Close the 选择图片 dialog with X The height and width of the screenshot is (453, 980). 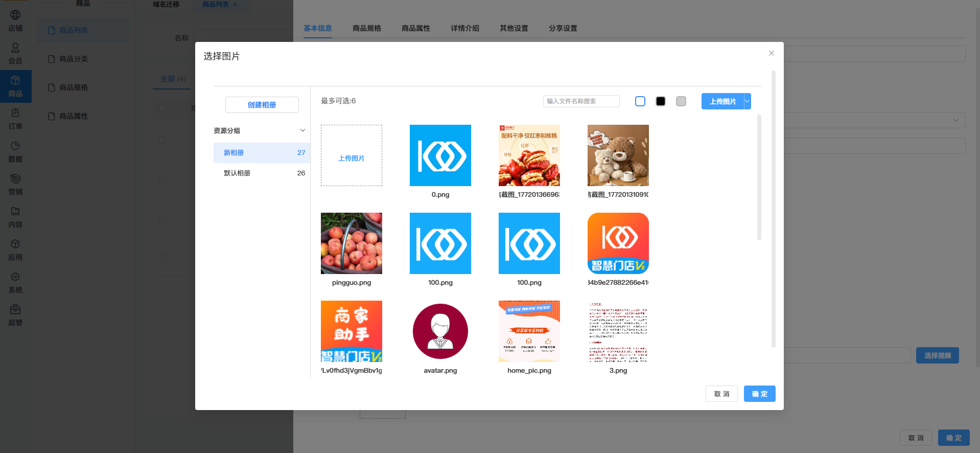772,53
